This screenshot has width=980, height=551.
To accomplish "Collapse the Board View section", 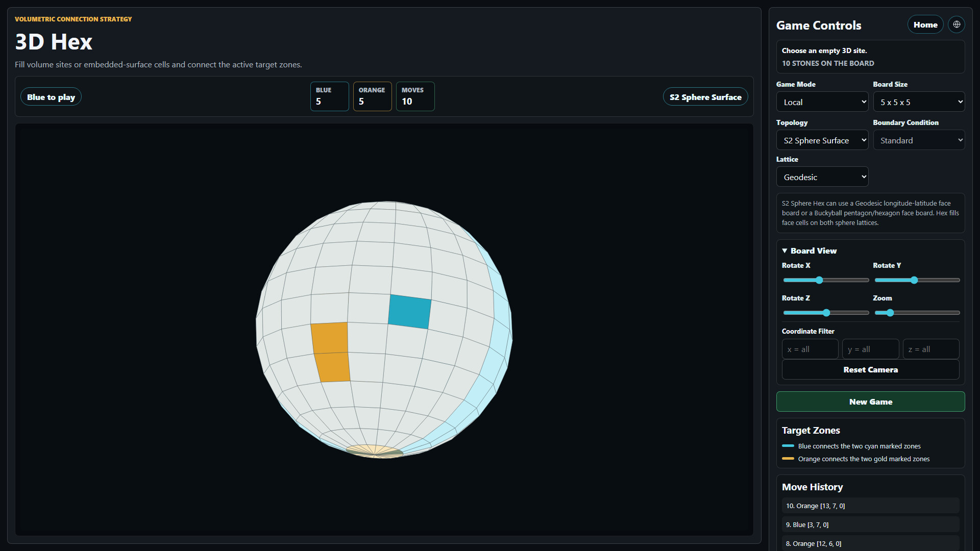I will (809, 251).
